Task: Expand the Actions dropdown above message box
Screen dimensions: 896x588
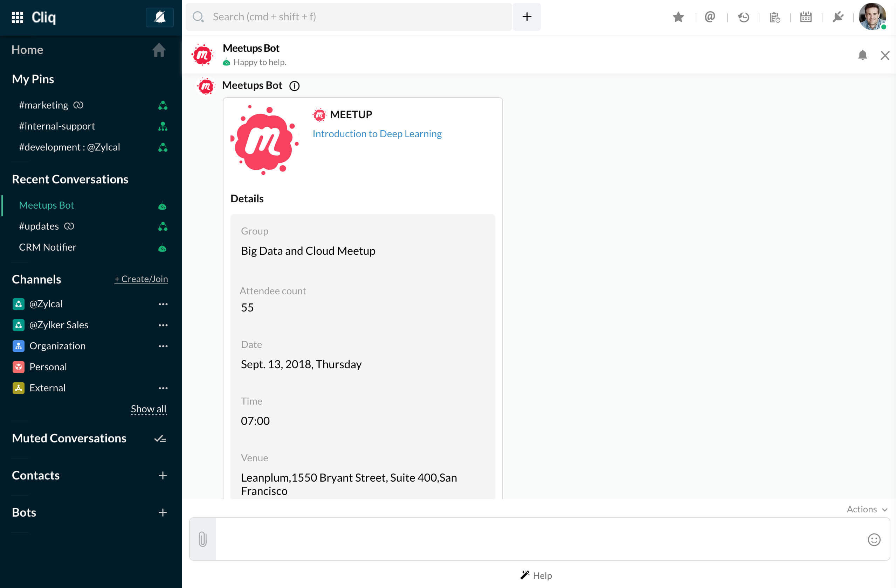Action: pyautogui.click(x=867, y=509)
